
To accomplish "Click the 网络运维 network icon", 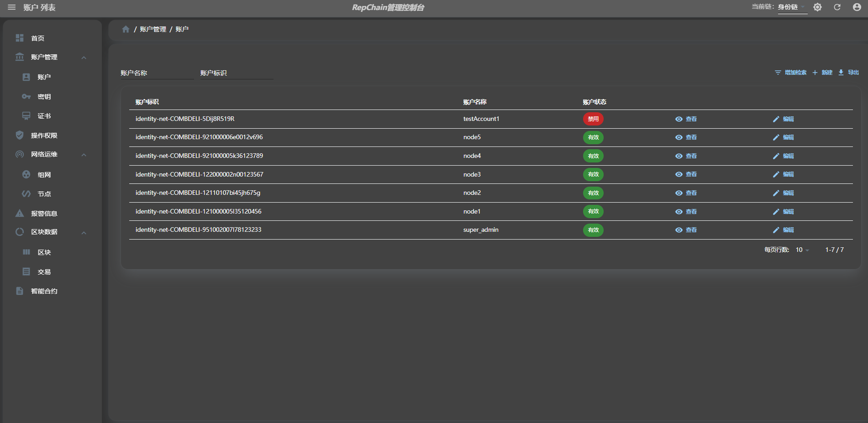I will point(20,154).
